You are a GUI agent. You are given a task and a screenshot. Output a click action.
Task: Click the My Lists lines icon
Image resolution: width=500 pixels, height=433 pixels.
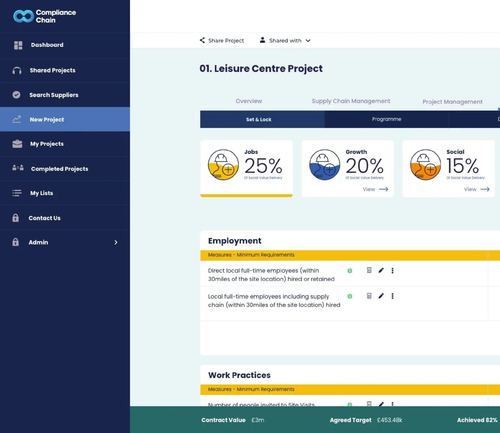point(17,193)
